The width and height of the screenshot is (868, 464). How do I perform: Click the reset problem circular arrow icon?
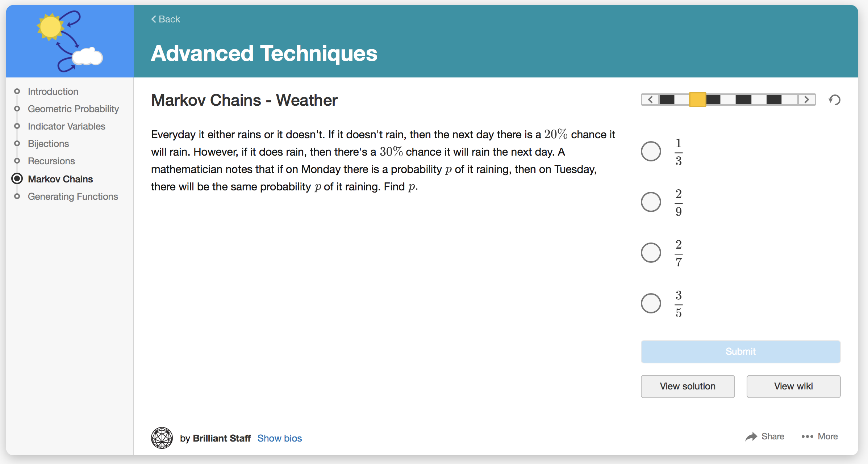(835, 100)
